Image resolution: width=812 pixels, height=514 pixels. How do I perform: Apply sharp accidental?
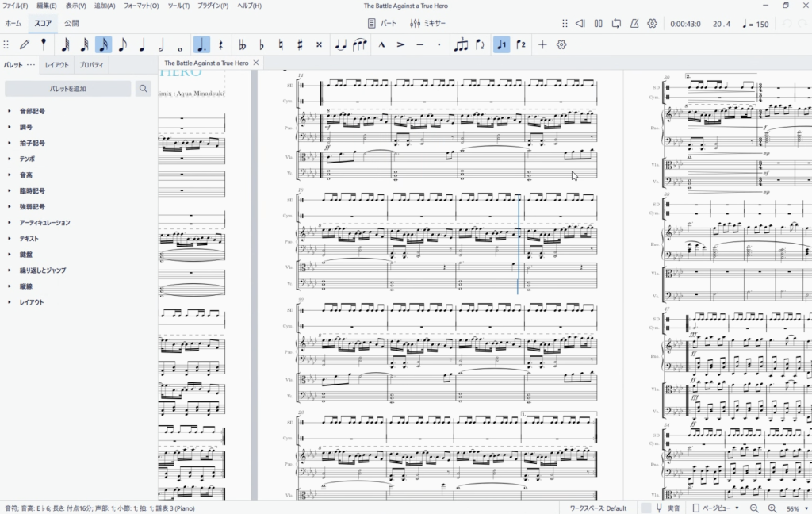[299, 44]
